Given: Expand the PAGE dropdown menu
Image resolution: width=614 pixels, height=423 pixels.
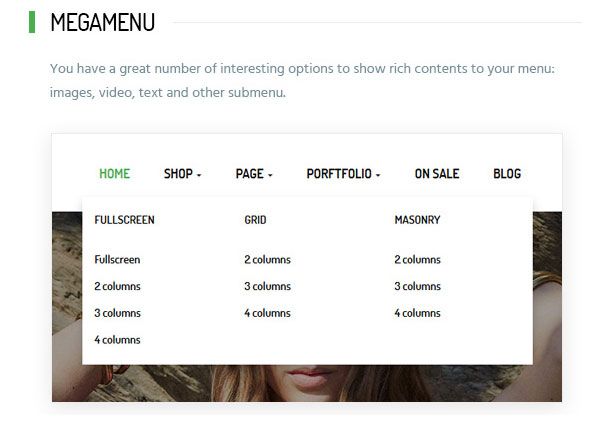Looking at the screenshot, I should 254,174.
